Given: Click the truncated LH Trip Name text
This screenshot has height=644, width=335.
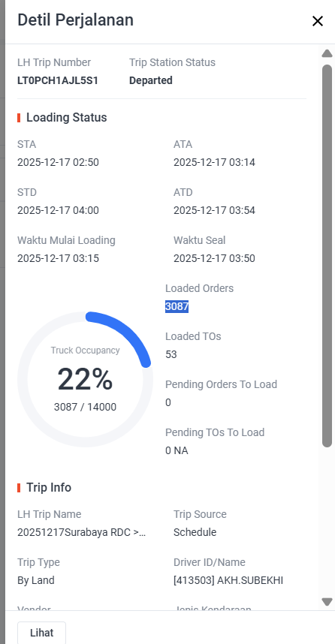Looking at the screenshot, I should tap(81, 532).
